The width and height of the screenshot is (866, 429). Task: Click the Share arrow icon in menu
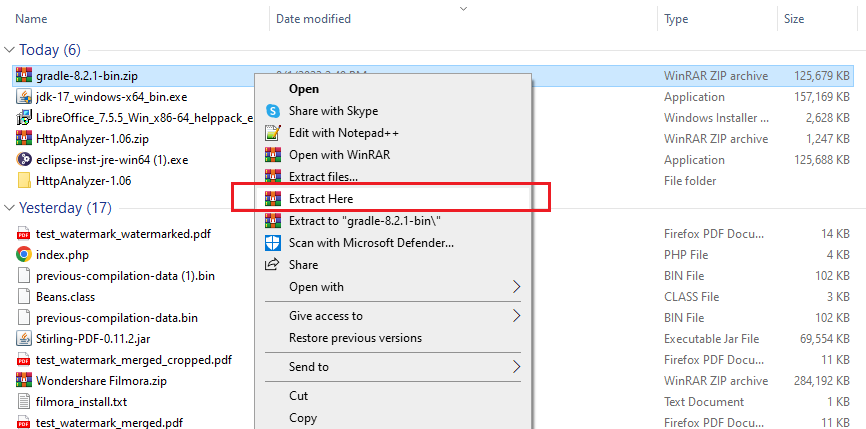[272, 265]
